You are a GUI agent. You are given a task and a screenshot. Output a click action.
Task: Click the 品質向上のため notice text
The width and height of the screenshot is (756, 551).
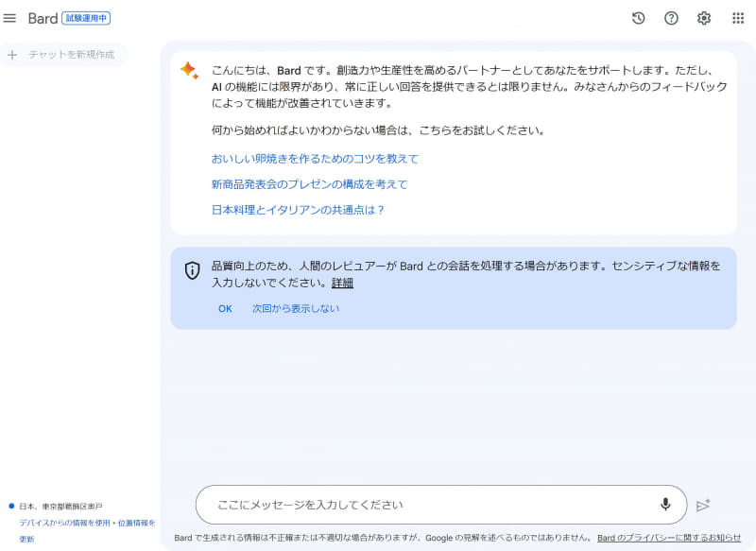point(466,274)
